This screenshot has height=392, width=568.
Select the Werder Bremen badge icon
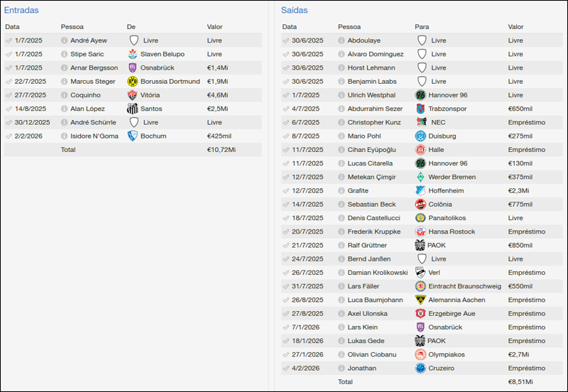(420, 177)
